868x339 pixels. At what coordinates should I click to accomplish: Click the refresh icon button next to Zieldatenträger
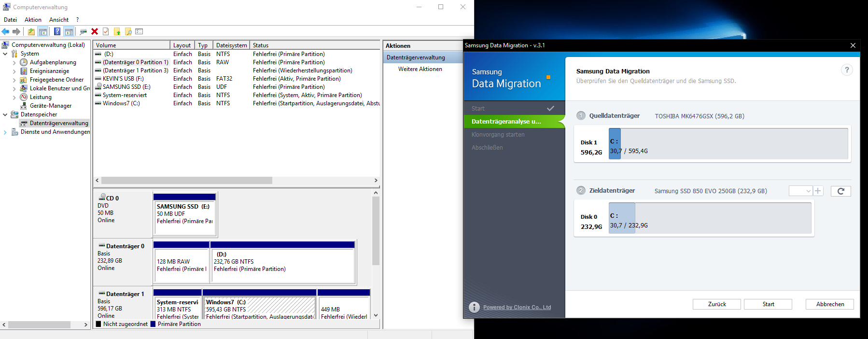(840, 191)
